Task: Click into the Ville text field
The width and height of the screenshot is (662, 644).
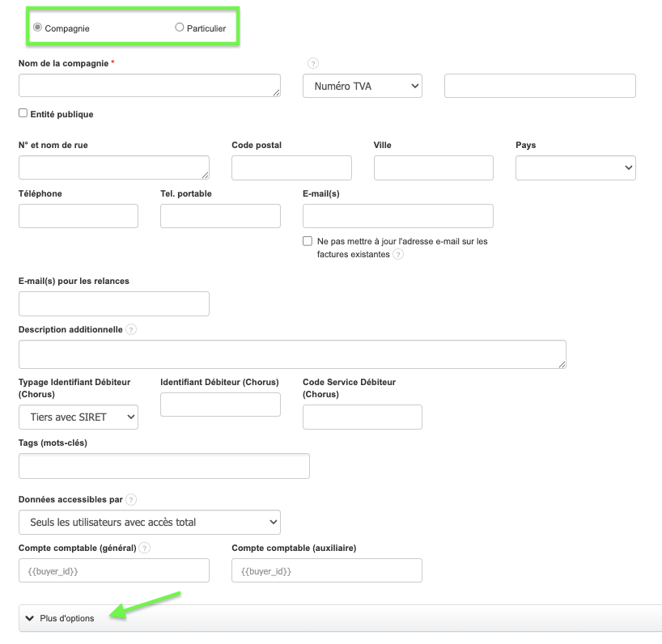Action: tap(433, 167)
